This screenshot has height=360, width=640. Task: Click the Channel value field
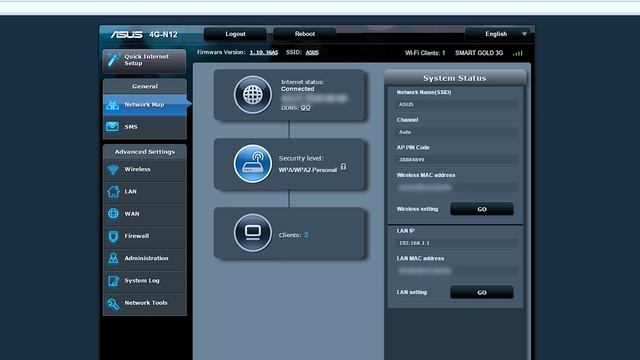coord(456,132)
